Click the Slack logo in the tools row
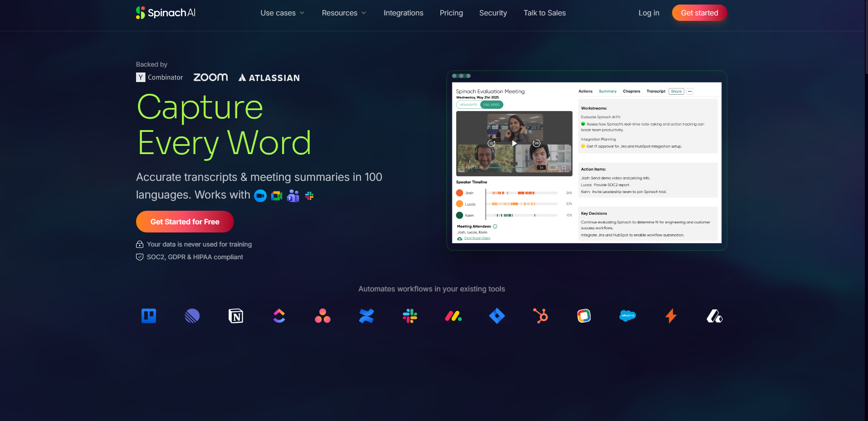The image size is (868, 421). [x=410, y=316]
